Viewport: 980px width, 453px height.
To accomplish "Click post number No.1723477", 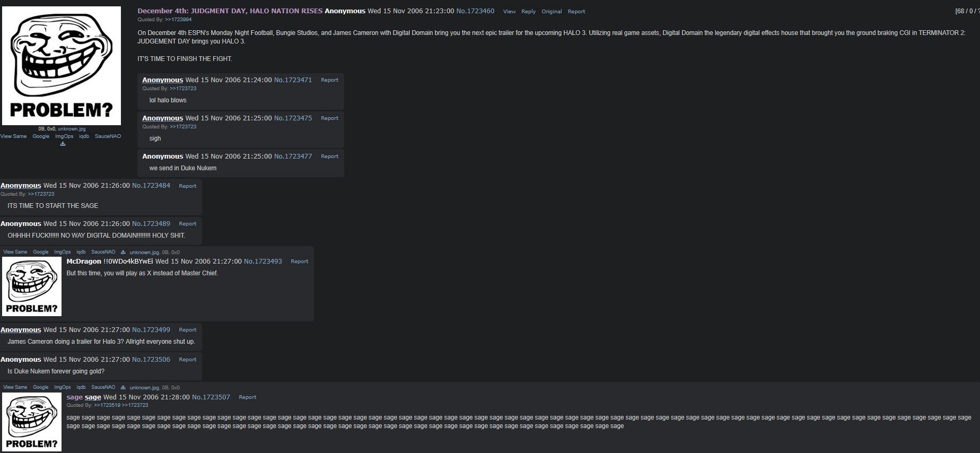I will click(x=293, y=156).
